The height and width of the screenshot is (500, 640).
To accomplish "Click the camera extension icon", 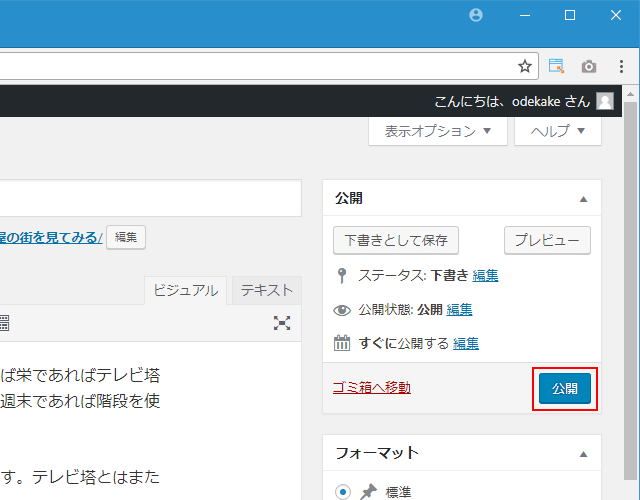I will click(589, 66).
